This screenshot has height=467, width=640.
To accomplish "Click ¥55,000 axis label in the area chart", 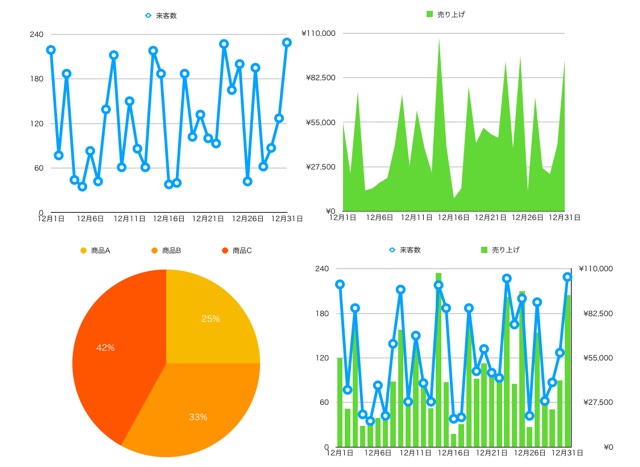I will pyautogui.click(x=321, y=122).
